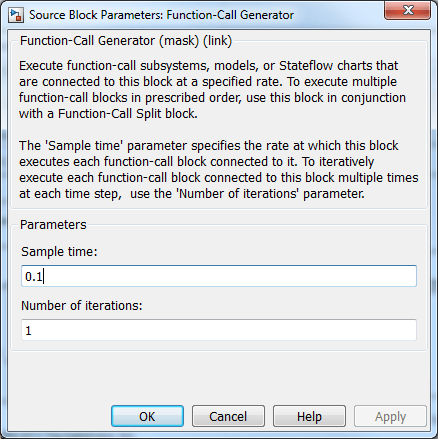Click the 'Function-Call Generator (mask) (link)' heading
Screen dimensions: 438x439
coord(126,41)
